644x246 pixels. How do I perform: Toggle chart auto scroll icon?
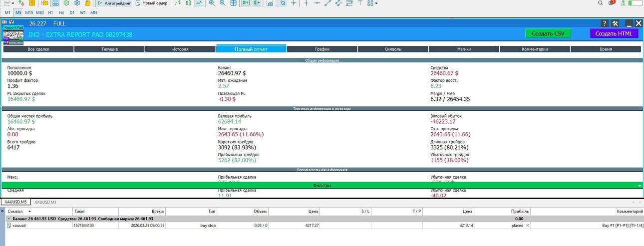[x=246, y=3]
